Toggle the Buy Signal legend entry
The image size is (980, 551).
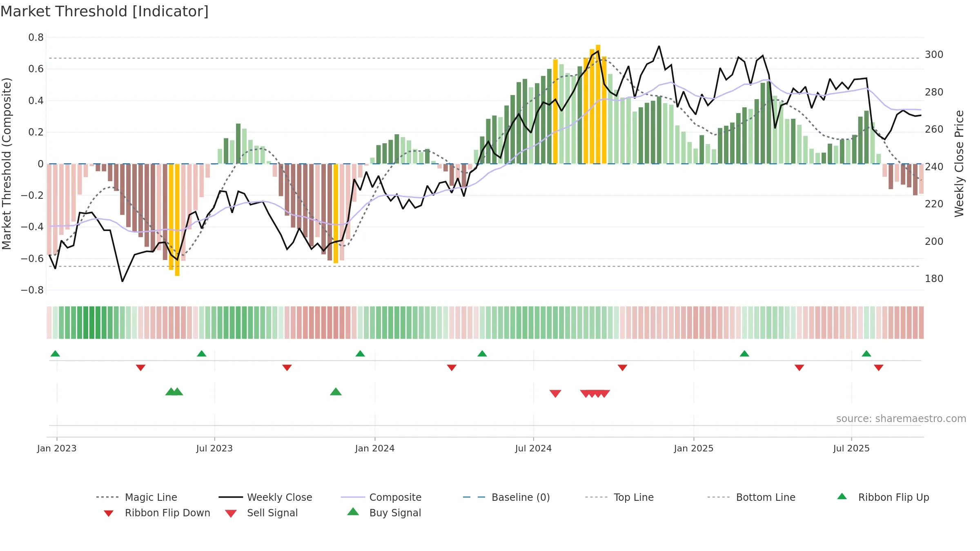click(x=384, y=513)
